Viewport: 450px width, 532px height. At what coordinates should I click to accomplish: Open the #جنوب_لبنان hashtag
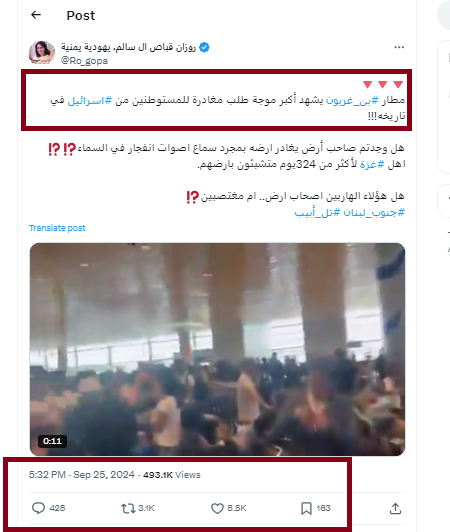[374, 213]
